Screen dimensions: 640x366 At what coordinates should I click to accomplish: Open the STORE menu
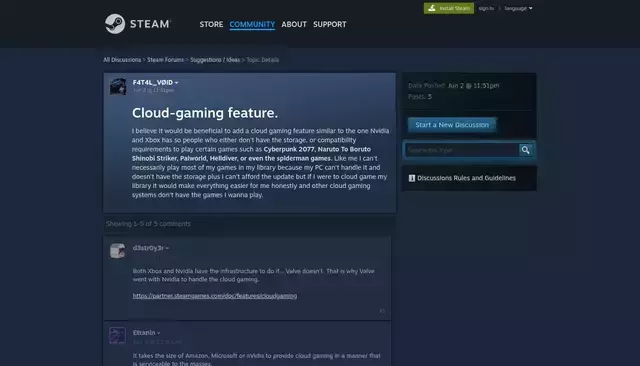[x=211, y=24]
